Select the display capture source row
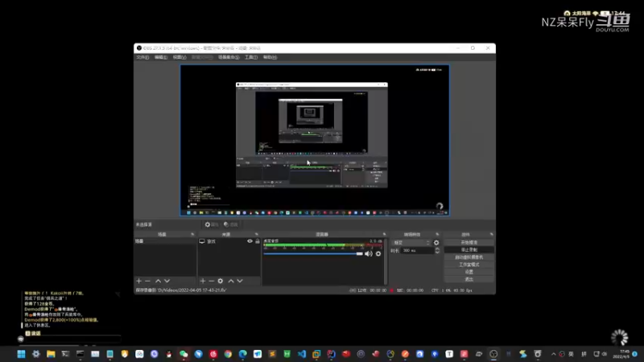Image resolution: width=644 pixels, height=362 pixels. coord(229,241)
